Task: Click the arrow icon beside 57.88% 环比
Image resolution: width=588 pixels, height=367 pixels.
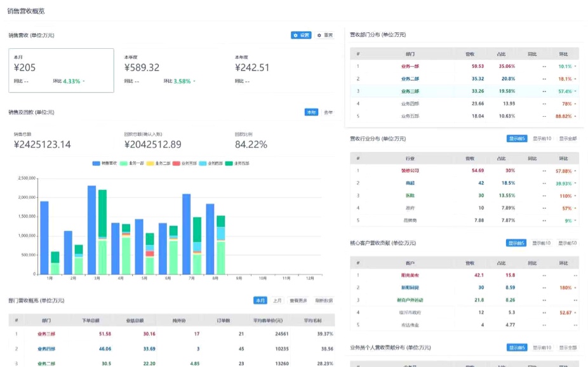Action: (x=575, y=171)
